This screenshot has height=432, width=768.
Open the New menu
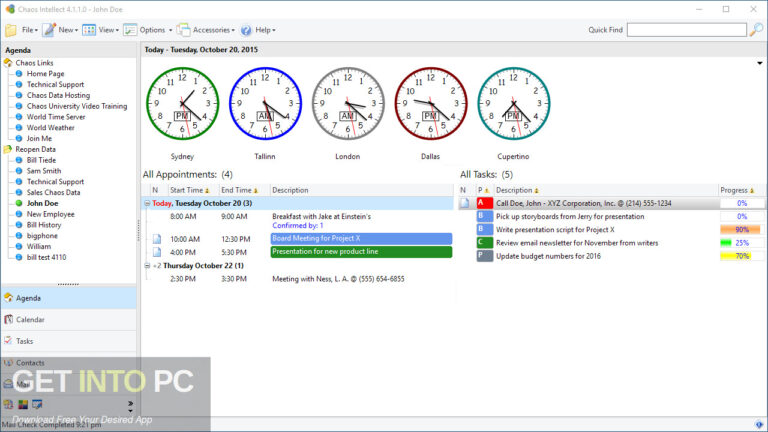68,30
